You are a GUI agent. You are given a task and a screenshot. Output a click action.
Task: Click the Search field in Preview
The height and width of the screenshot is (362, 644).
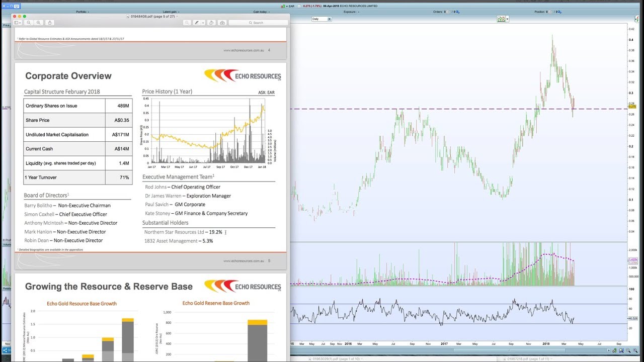(258, 23)
